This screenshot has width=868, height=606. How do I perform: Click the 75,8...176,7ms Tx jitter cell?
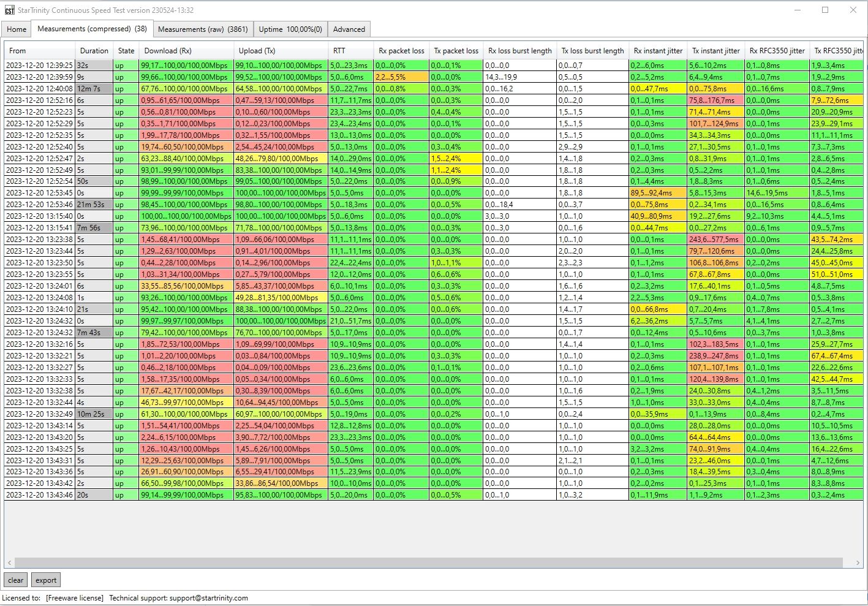(x=715, y=100)
